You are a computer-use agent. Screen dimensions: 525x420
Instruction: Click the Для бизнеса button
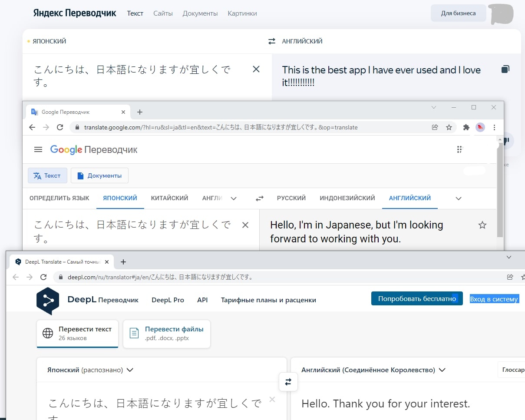pos(458,13)
